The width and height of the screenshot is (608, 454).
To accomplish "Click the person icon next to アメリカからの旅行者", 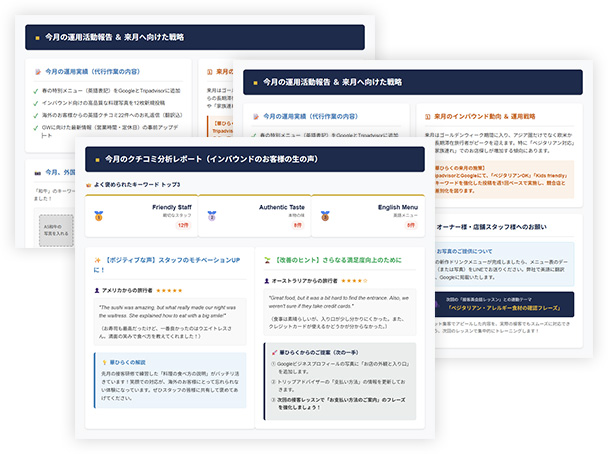I will (x=97, y=290).
